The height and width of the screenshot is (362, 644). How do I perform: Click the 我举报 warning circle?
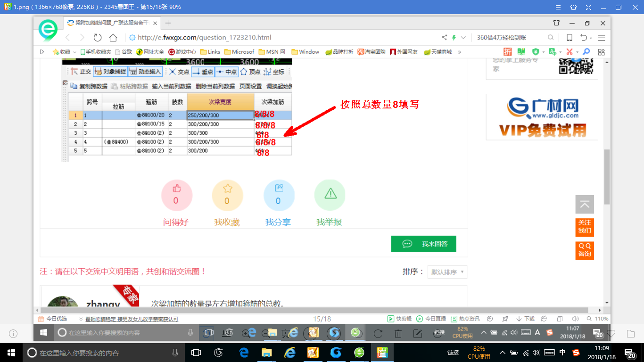pos(330,195)
